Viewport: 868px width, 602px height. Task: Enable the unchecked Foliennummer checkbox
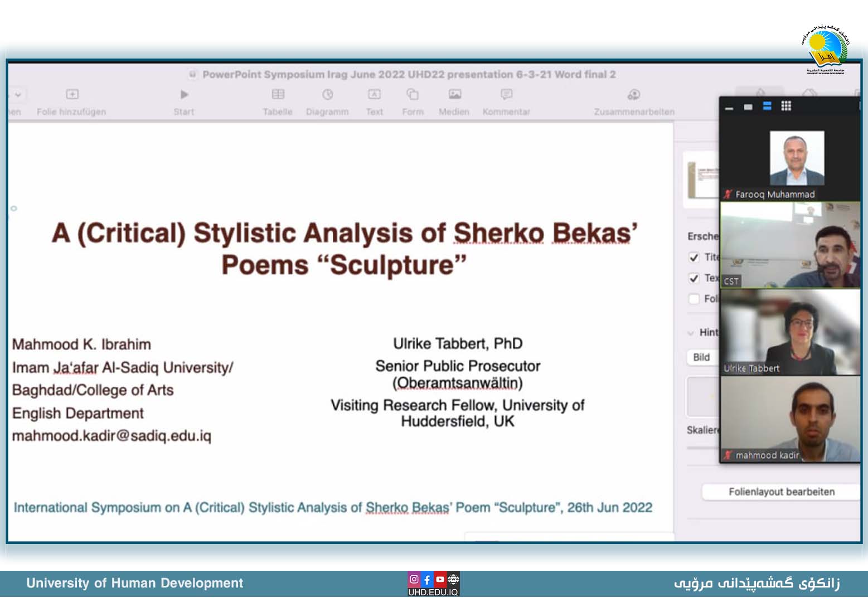(x=694, y=299)
